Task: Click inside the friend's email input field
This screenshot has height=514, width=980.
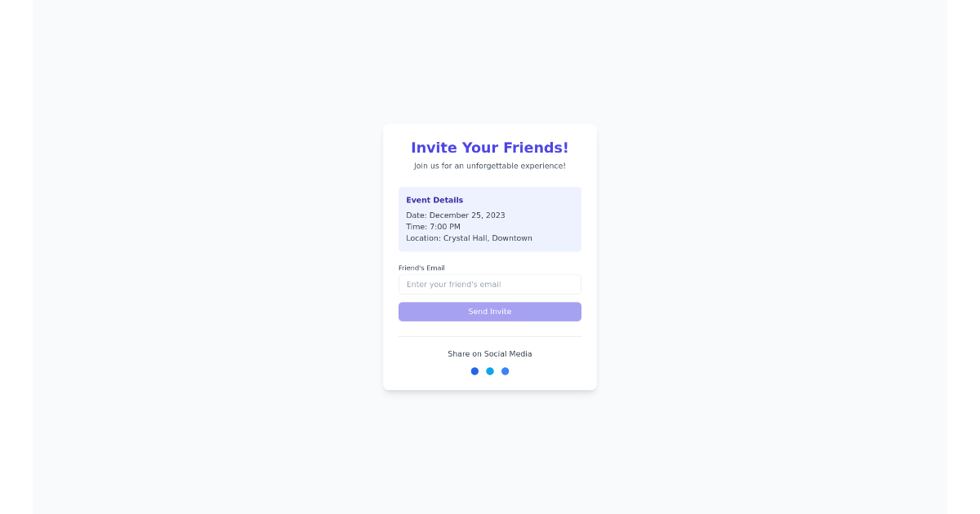Action: pos(490,284)
